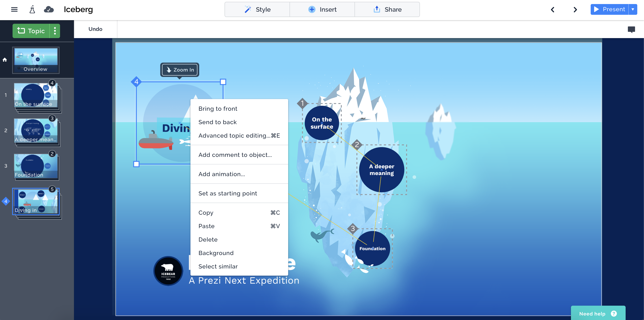Open the hamburger main menu
Viewport: 644px width, 320px height.
click(14, 9)
